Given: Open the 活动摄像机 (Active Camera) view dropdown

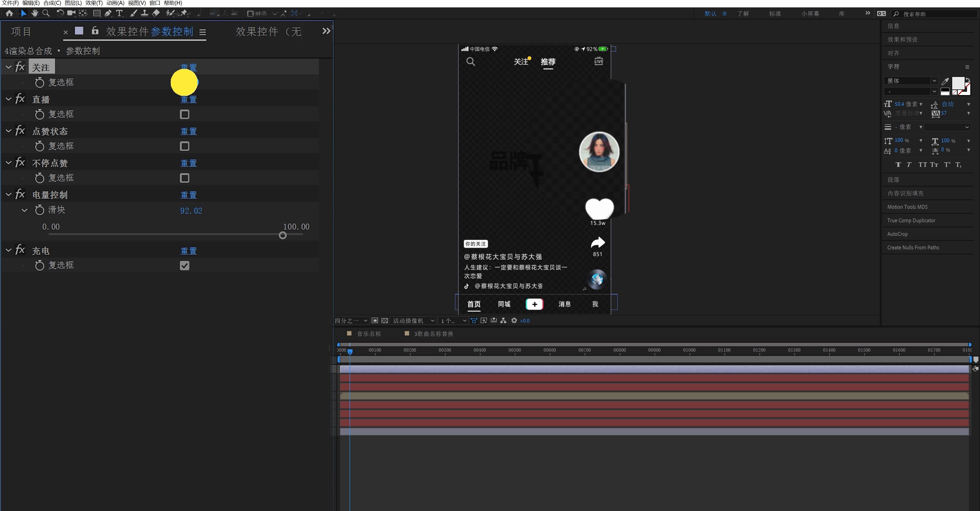Looking at the screenshot, I should pyautogui.click(x=413, y=321).
